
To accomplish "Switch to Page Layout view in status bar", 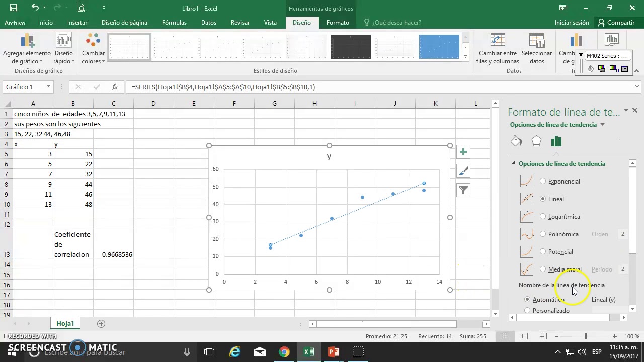I will (x=524, y=336).
